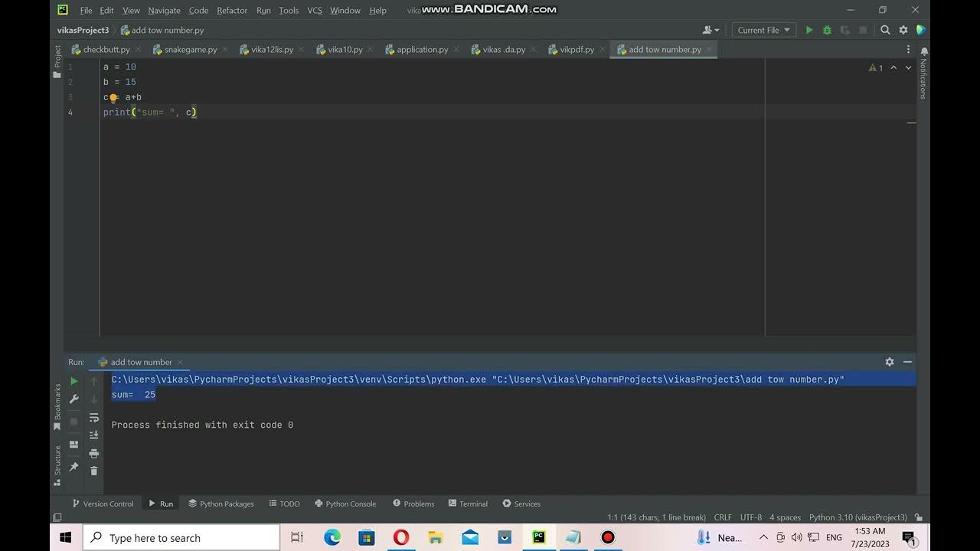The image size is (980, 551).
Task: Switch to the vikpdf.py tab
Action: (x=577, y=49)
